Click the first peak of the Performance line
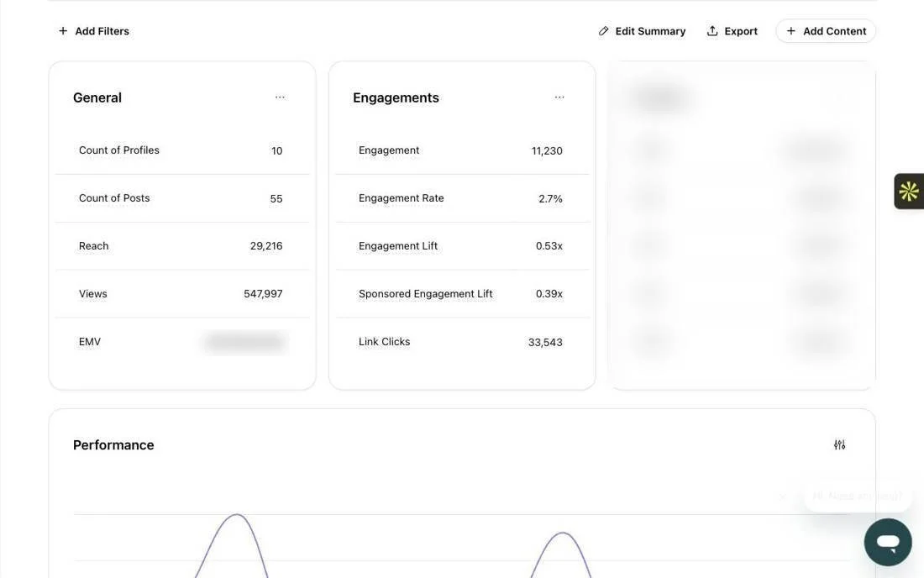The width and height of the screenshot is (924, 578). (237, 516)
